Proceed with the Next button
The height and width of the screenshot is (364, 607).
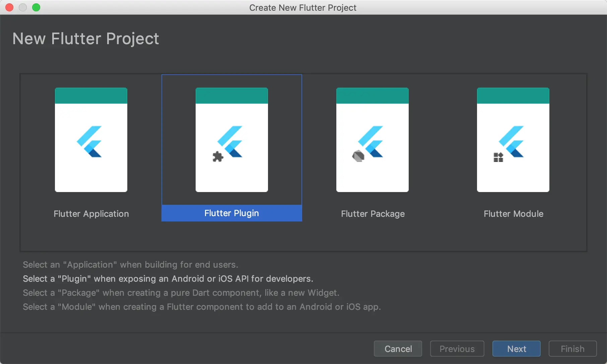(x=516, y=349)
